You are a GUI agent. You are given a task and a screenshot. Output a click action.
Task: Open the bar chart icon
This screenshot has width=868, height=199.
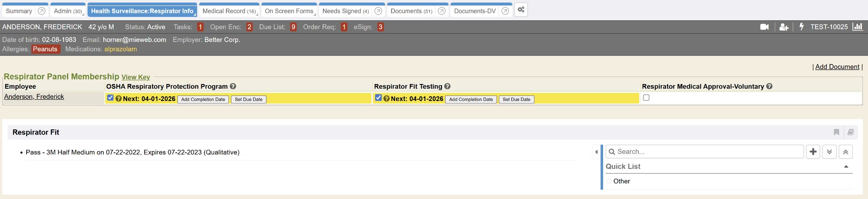857,27
